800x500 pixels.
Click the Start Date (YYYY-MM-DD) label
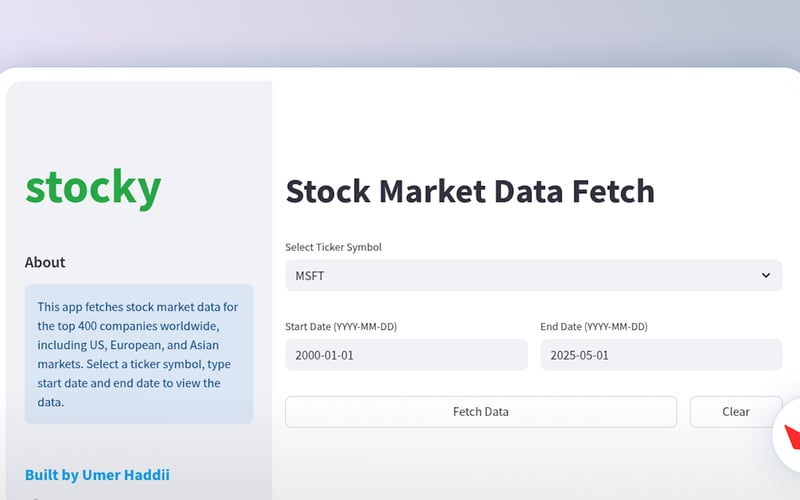click(348, 327)
